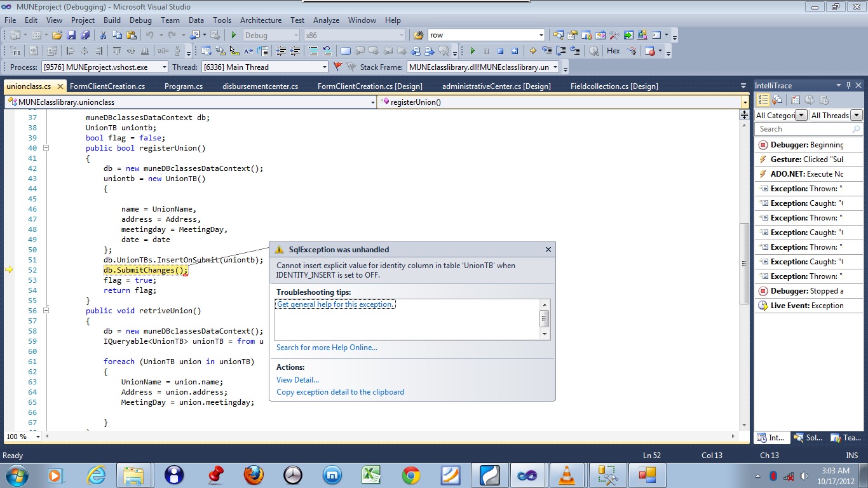The height and width of the screenshot is (488, 868).
Task: Click the Find combo box containing row
Action: (x=486, y=36)
